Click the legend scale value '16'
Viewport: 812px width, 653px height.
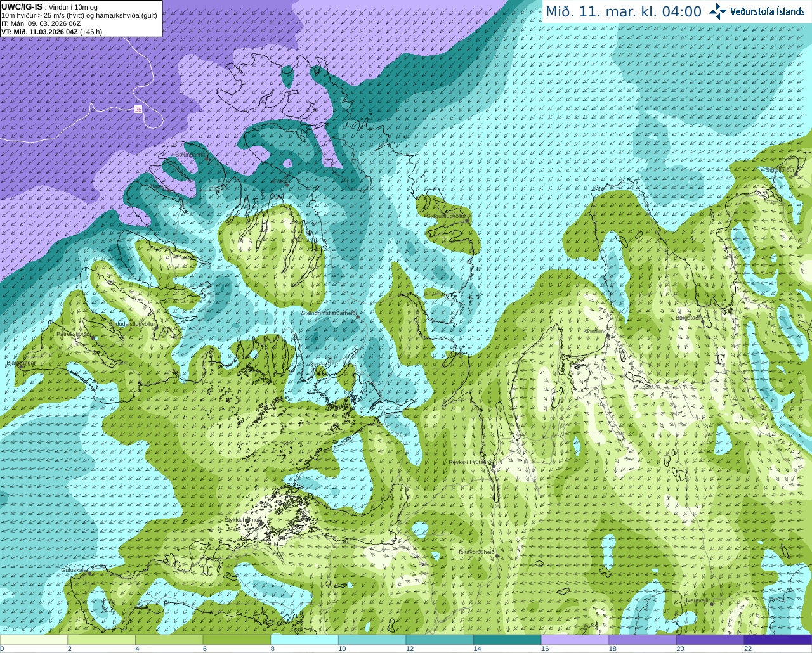[x=545, y=649]
